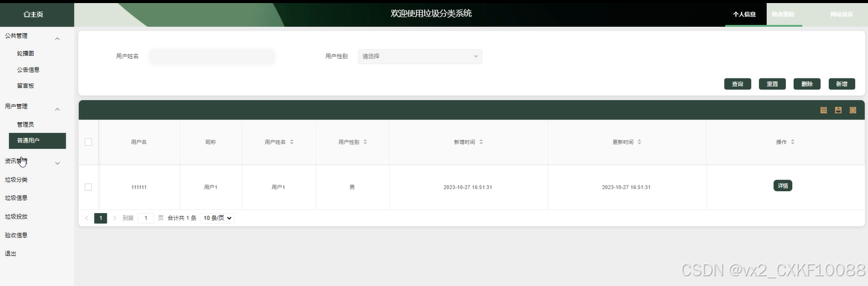Select page 1 in pagination
This screenshot has width=868, height=286.
click(101, 218)
